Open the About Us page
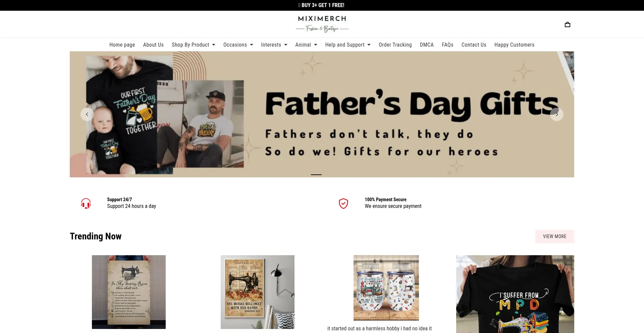Screen dimensions: 644x333 (153, 45)
